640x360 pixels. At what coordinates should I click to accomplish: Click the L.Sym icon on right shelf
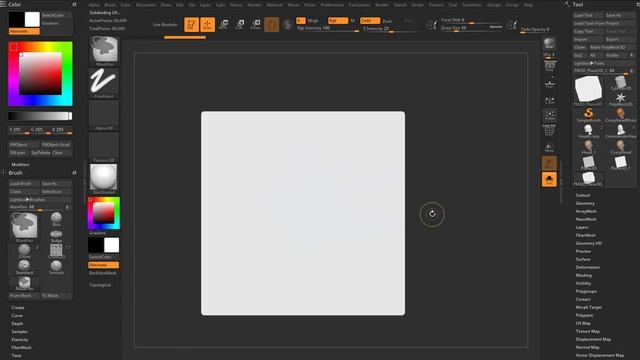pyautogui.click(x=549, y=100)
